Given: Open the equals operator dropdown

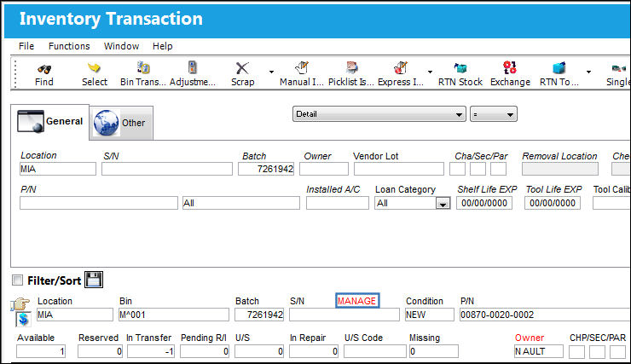Looking at the screenshot, I should point(494,114).
